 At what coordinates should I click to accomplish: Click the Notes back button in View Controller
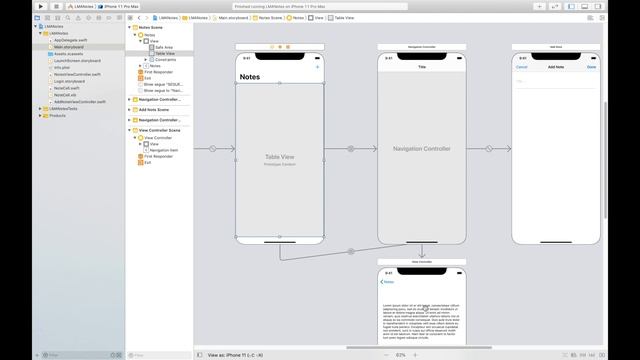(x=387, y=282)
